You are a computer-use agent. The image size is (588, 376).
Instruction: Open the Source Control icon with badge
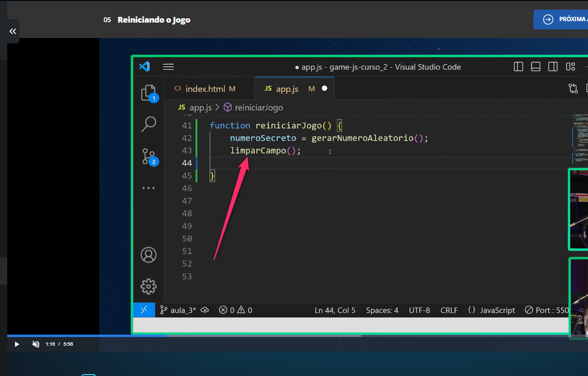[148, 156]
